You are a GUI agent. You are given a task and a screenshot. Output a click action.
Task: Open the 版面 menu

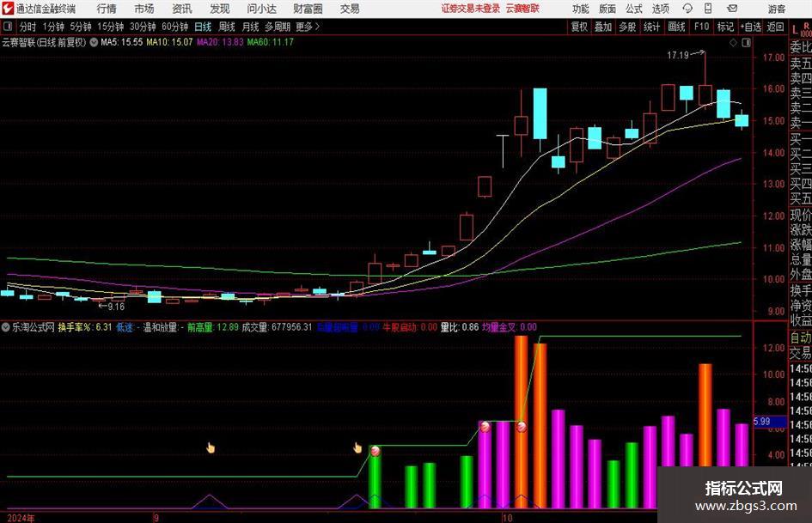pyautogui.click(x=607, y=9)
